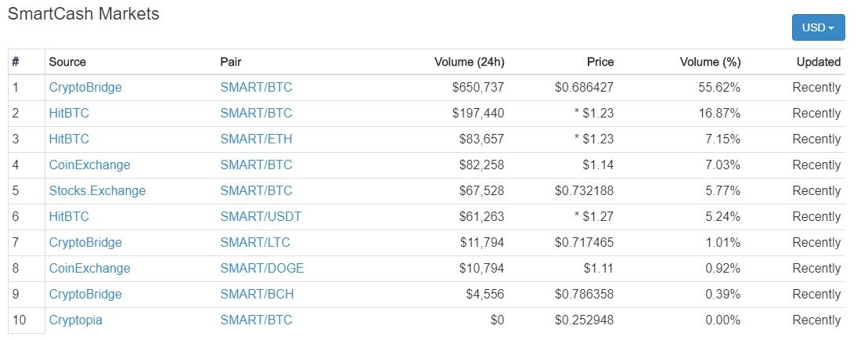Open Cryptopia SMART/BTC pair in row 10
868x340 pixels.
(x=256, y=320)
